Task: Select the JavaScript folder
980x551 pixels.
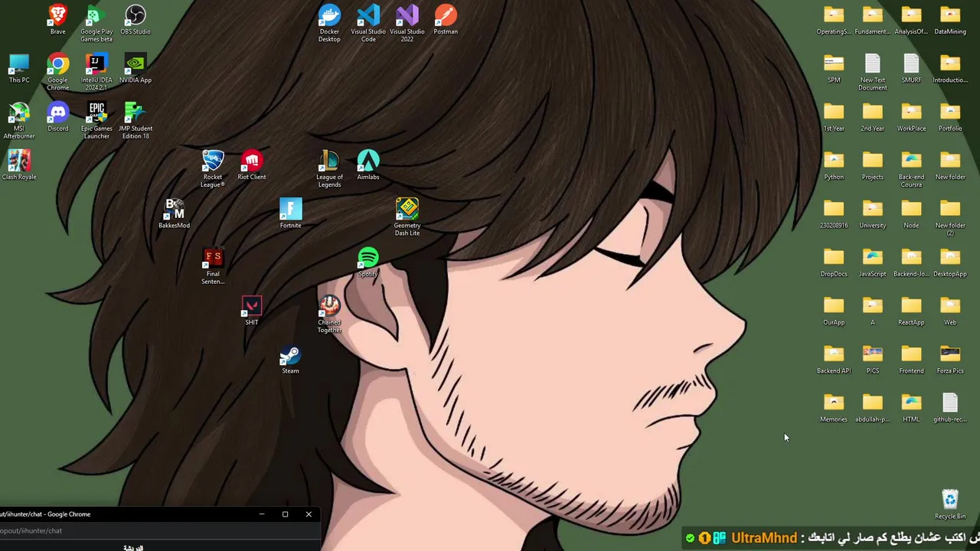Action: [873, 262]
